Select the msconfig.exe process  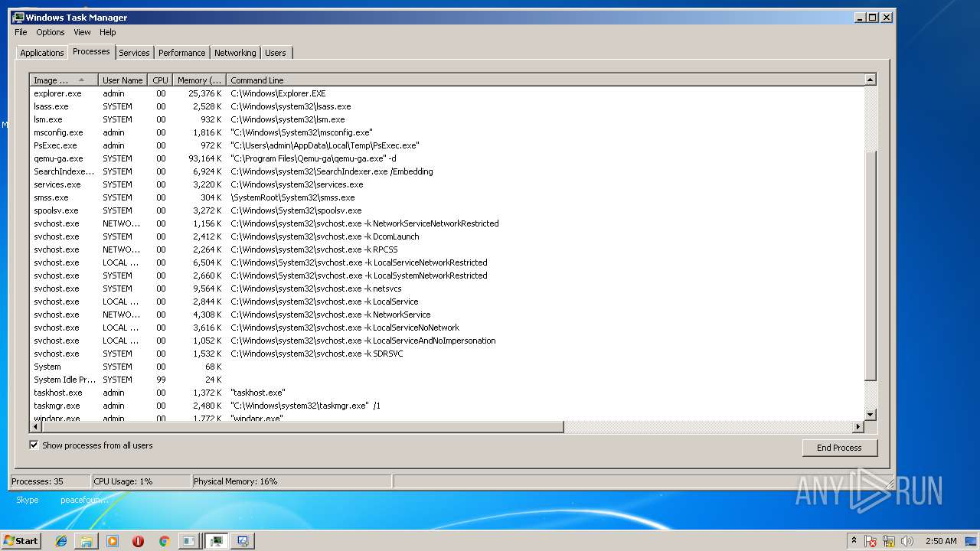446,132
